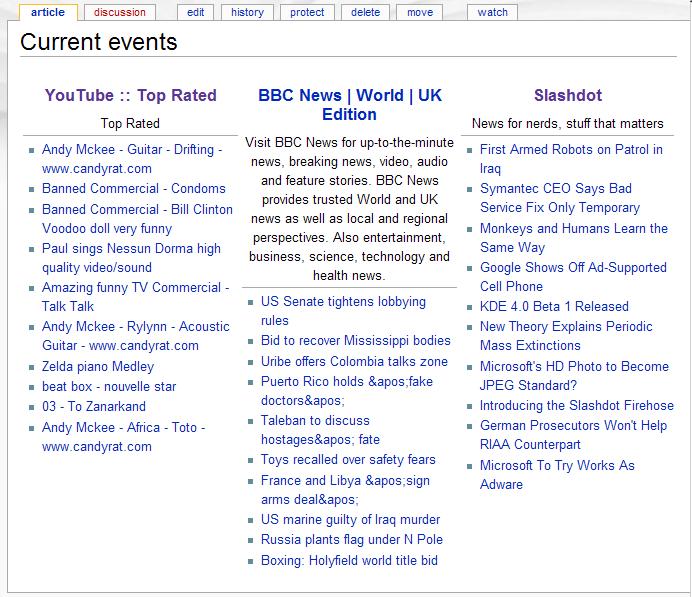692x597 pixels.
Task: Switch to the discussion tab
Action: 120,12
